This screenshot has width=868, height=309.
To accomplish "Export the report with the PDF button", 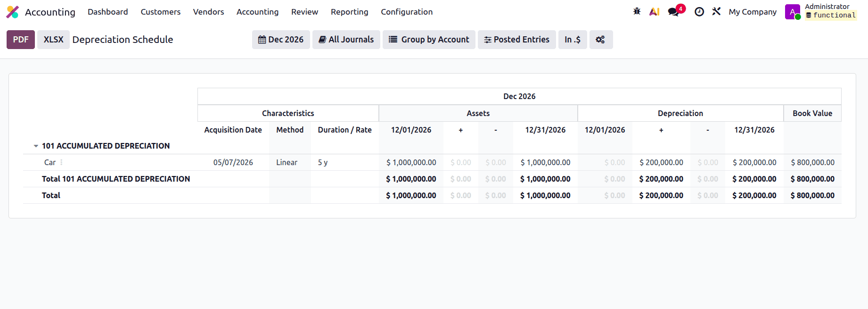I will tap(21, 40).
